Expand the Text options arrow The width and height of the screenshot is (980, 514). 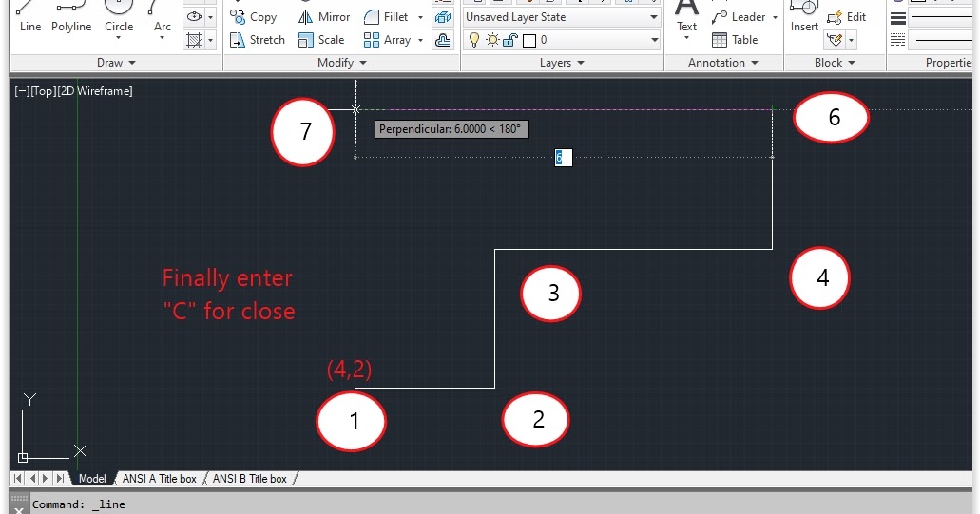click(x=686, y=38)
